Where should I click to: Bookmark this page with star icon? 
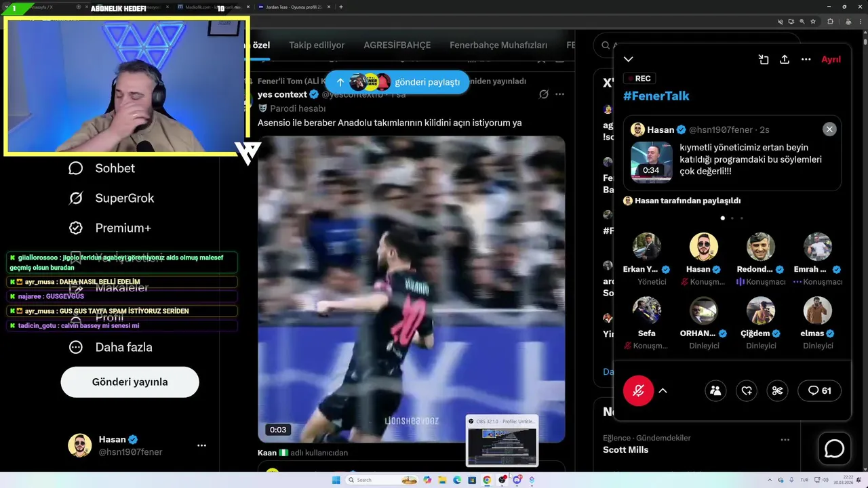pyautogui.click(x=813, y=22)
